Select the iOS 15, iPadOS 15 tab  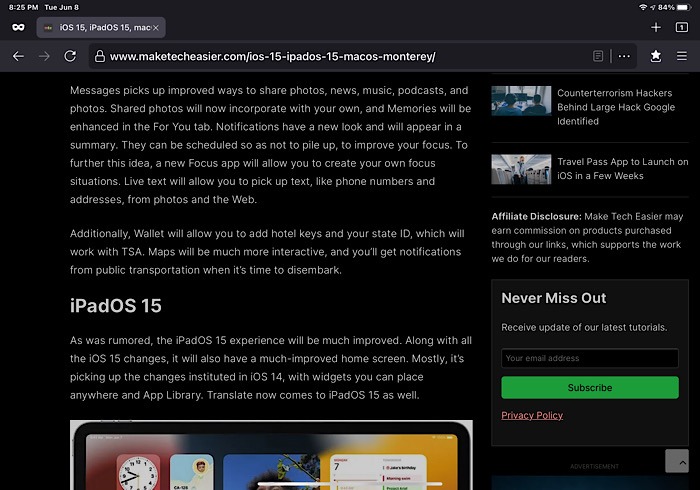click(101, 28)
